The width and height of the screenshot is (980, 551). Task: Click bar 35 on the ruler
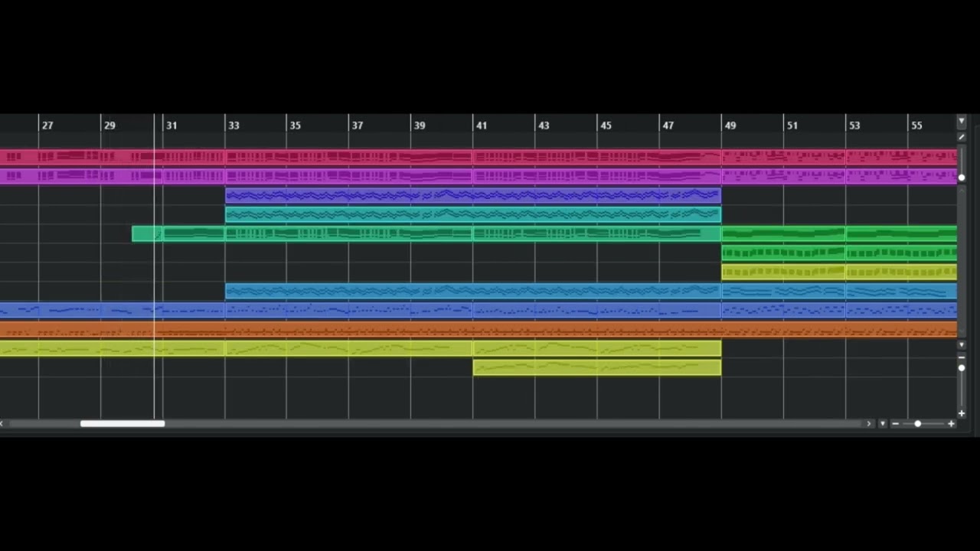click(296, 126)
